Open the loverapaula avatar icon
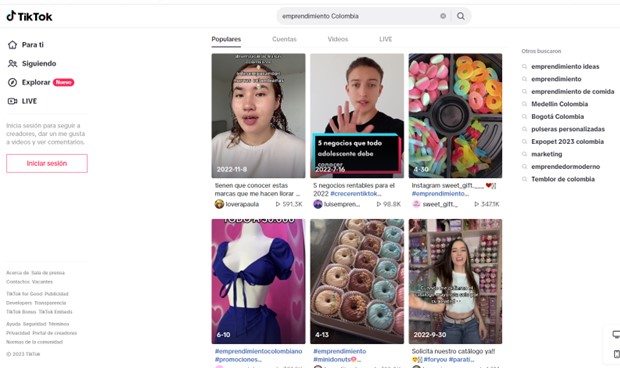Image resolution: width=620 pixels, height=368 pixels. (219, 204)
